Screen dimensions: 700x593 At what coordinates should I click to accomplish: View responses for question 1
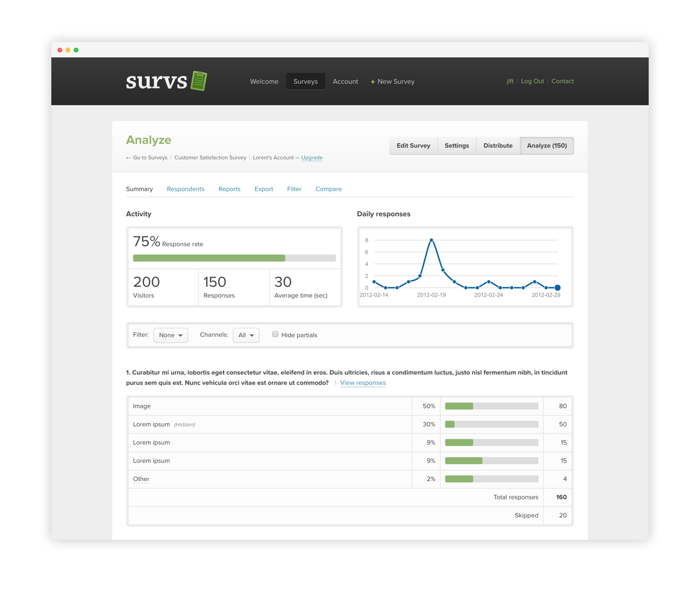(x=363, y=383)
